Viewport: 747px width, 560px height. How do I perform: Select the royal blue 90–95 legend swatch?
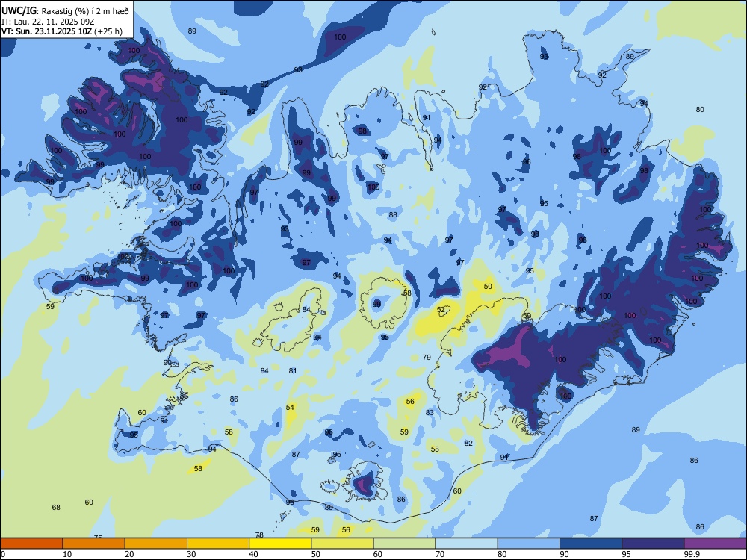[x=591, y=544]
